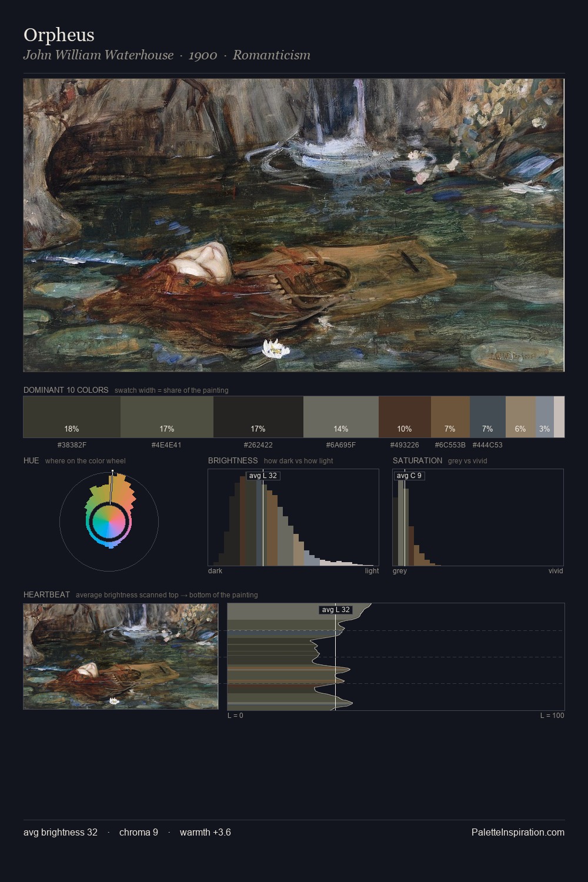Select the 14% grey swatch
This screenshot has width=588, height=882.
click(341, 417)
